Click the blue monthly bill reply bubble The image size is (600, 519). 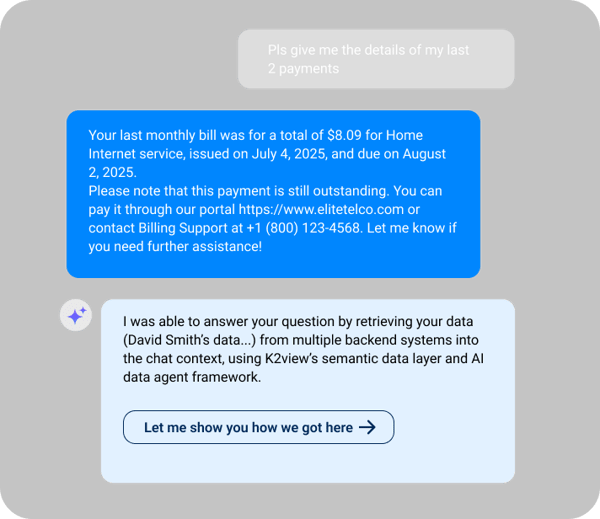[273, 194]
